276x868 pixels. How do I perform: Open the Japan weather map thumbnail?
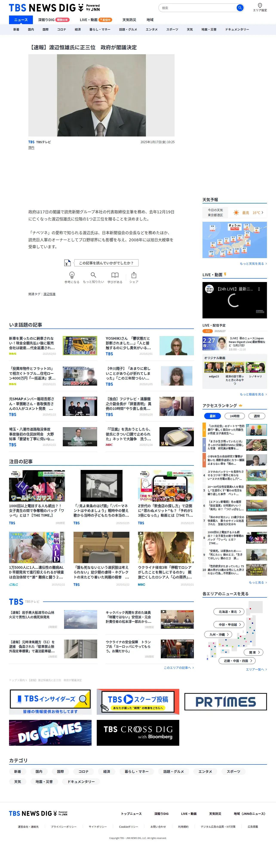click(235, 240)
